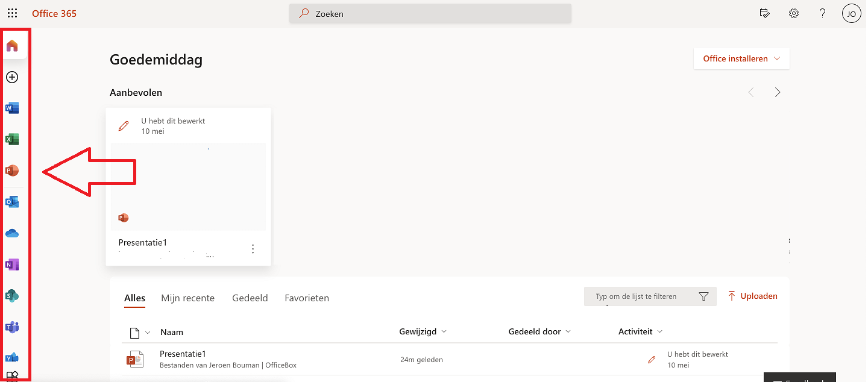
Task: Click the pencil activity icon in list row
Action: pyautogui.click(x=651, y=360)
